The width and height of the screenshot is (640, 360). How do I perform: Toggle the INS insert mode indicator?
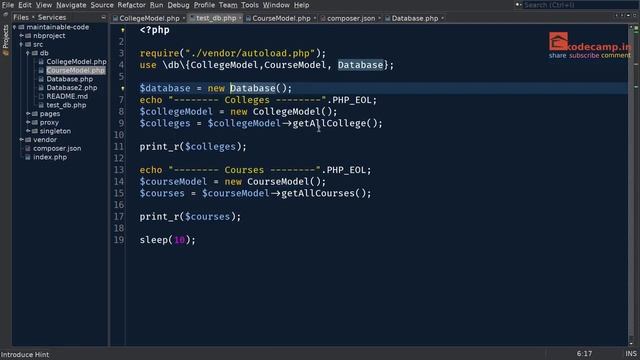point(631,354)
